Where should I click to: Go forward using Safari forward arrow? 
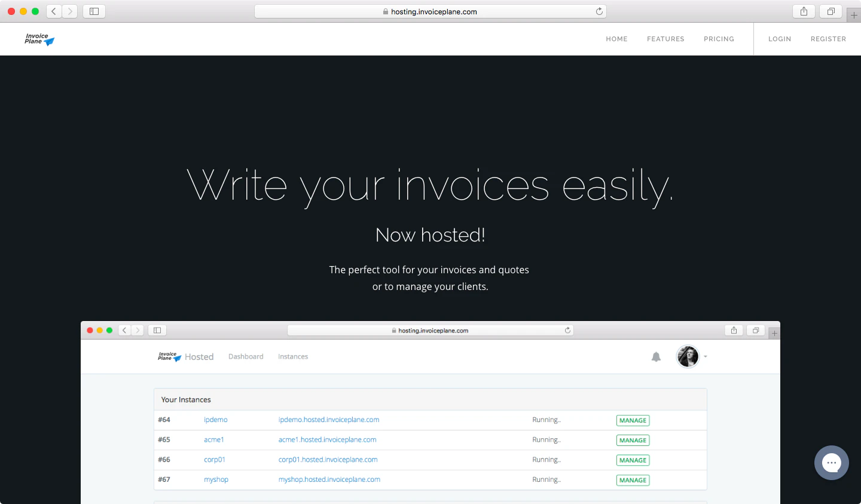70,11
